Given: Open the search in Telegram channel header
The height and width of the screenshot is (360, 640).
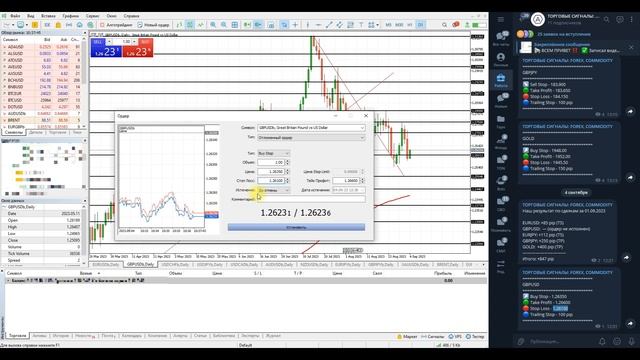Looking at the screenshot, I should 607,19.
